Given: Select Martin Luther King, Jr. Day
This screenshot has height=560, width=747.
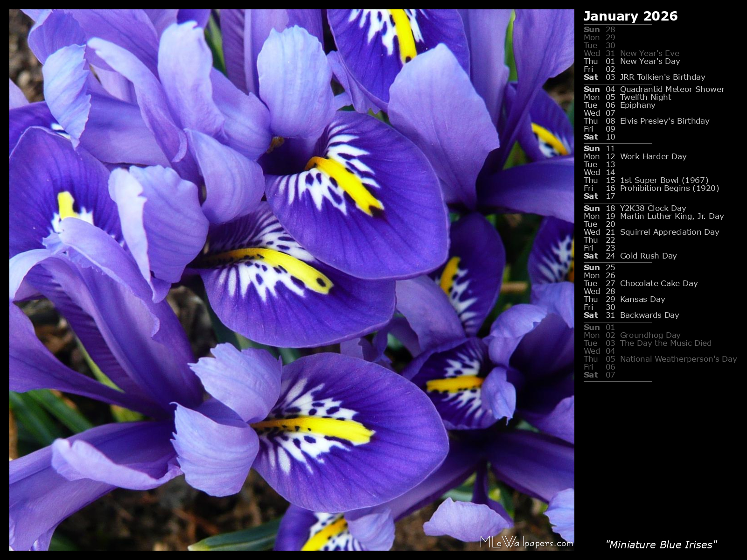Looking at the screenshot, I should pyautogui.click(x=671, y=216).
